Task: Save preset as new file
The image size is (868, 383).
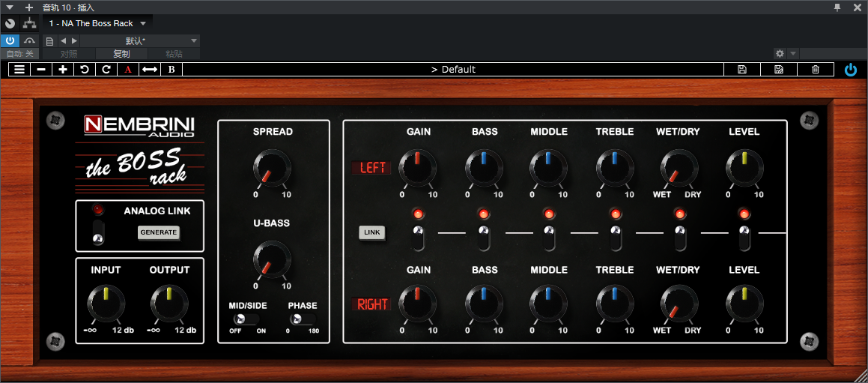Action: pyautogui.click(x=779, y=69)
